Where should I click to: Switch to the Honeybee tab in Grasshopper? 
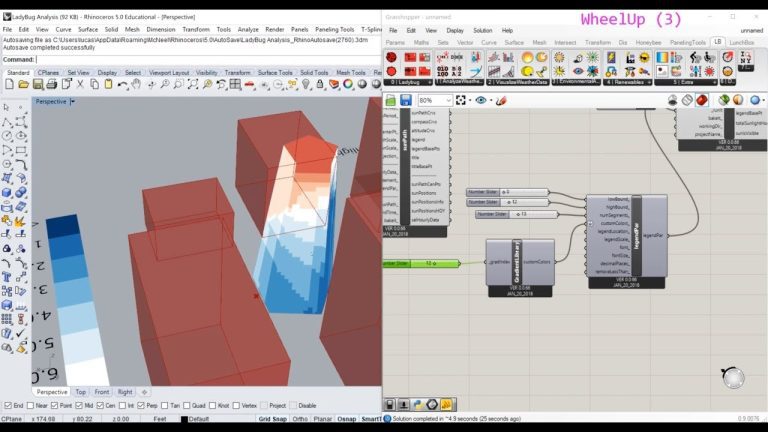(648, 43)
